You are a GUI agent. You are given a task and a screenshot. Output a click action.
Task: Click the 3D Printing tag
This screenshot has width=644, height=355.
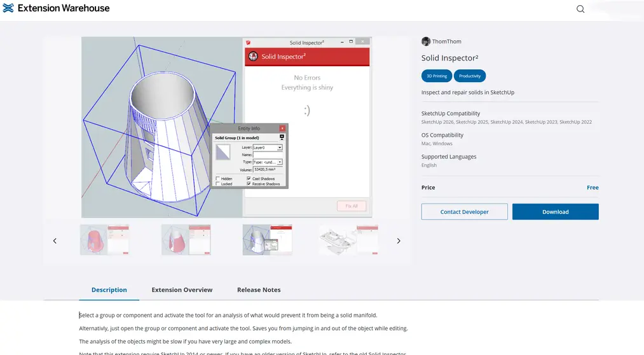pos(437,76)
